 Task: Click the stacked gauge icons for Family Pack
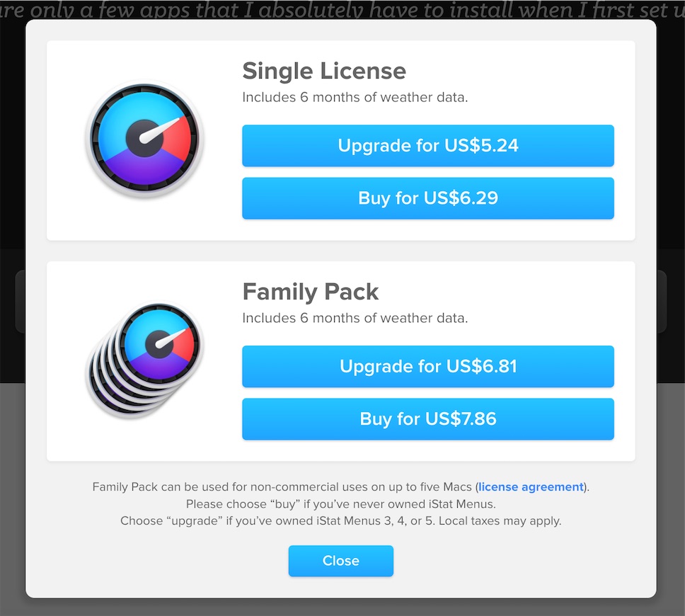[144, 360]
